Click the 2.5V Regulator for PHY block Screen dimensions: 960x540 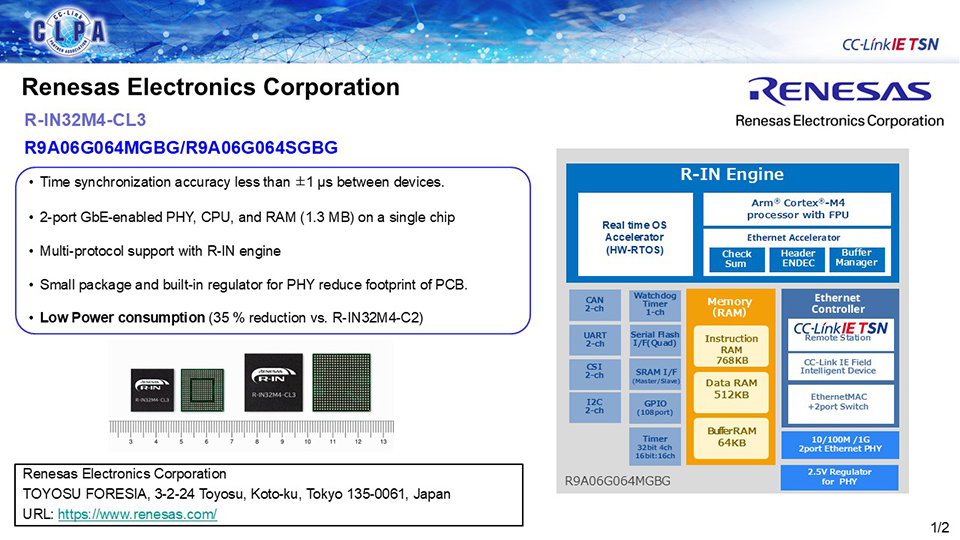point(840,477)
